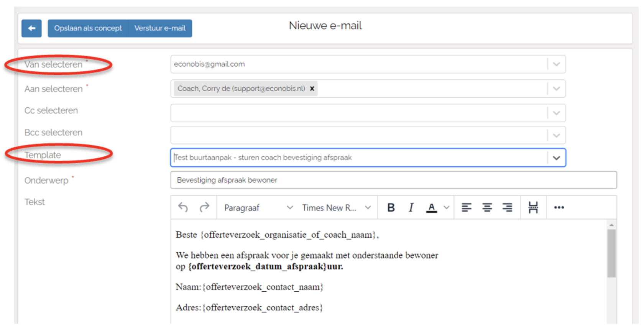Viewport: 644px width, 335px height.
Task: Click the back arrow button
Action: (31, 28)
